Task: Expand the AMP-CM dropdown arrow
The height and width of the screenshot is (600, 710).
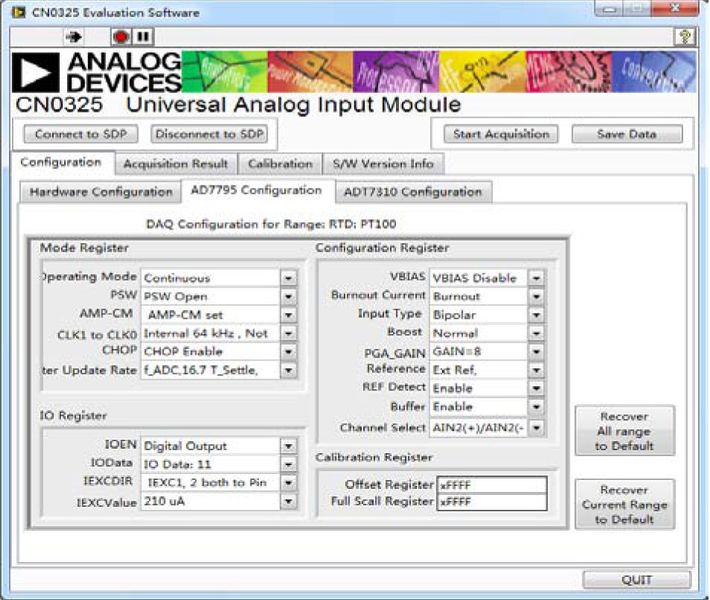Action: [288, 315]
